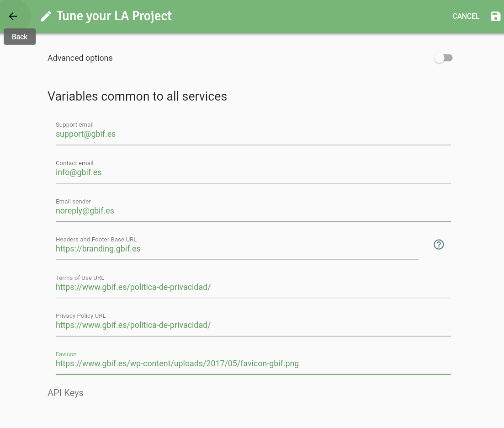
Task: Enable the Advanced options switch
Action: [443, 58]
